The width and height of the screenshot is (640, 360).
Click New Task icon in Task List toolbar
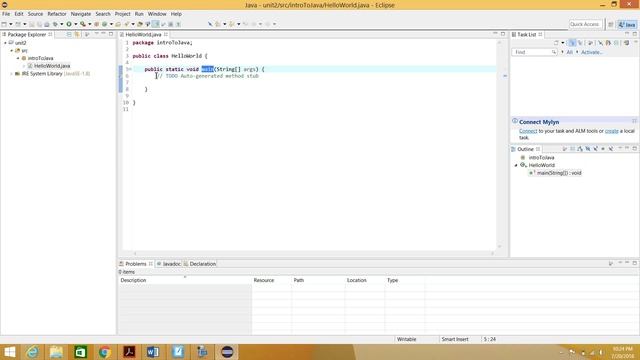tap(556, 43)
